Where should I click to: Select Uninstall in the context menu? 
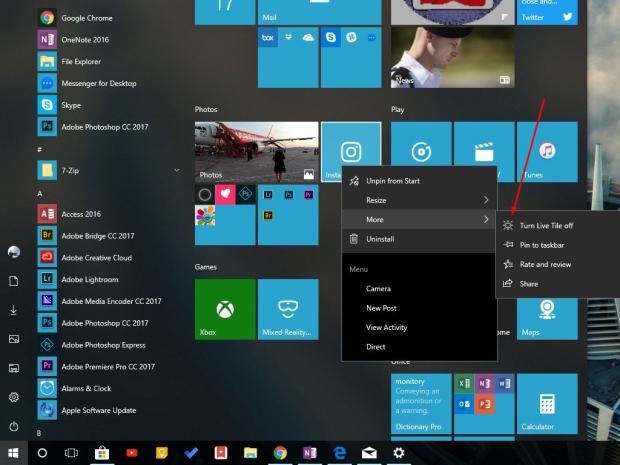(380, 239)
